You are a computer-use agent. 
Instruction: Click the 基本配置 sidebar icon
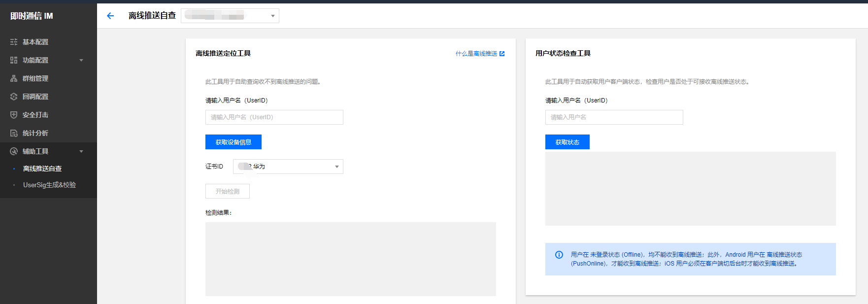pos(14,42)
